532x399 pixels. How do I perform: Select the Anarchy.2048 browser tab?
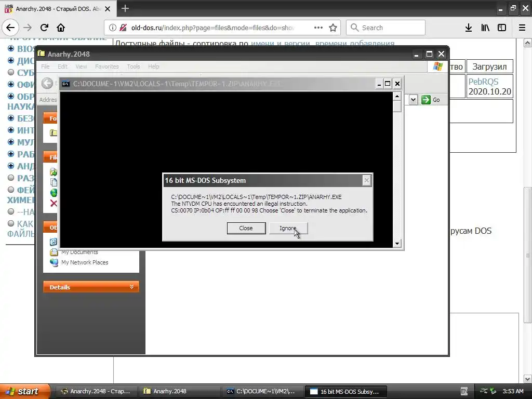(58, 9)
